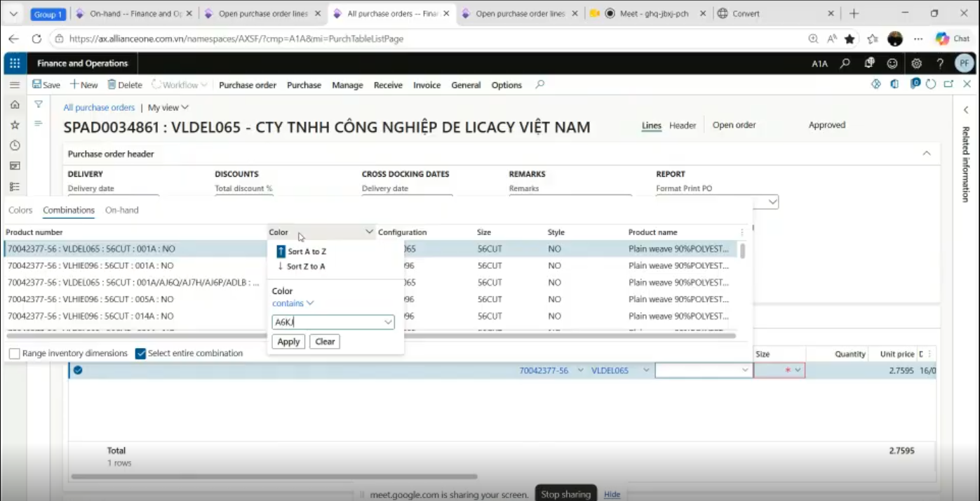
Task: Expand the filter value combo box arrow
Action: pos(388,322)
